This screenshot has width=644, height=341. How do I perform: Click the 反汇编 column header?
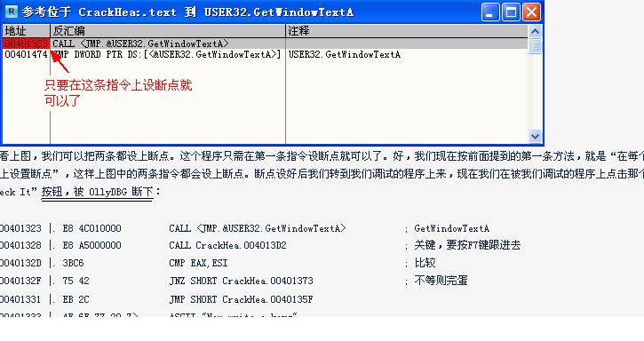pos(168,31)
